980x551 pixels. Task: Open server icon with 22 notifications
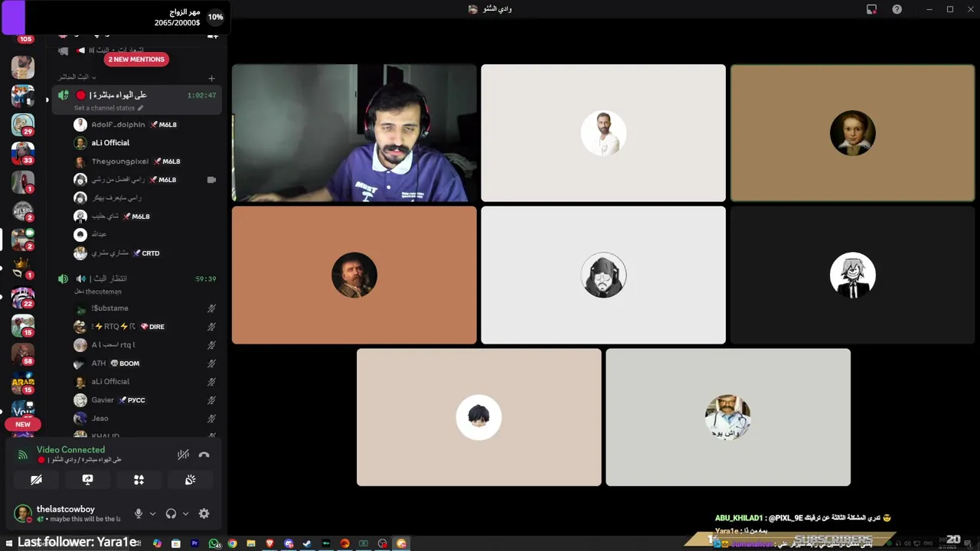click(x=23, y=297)
